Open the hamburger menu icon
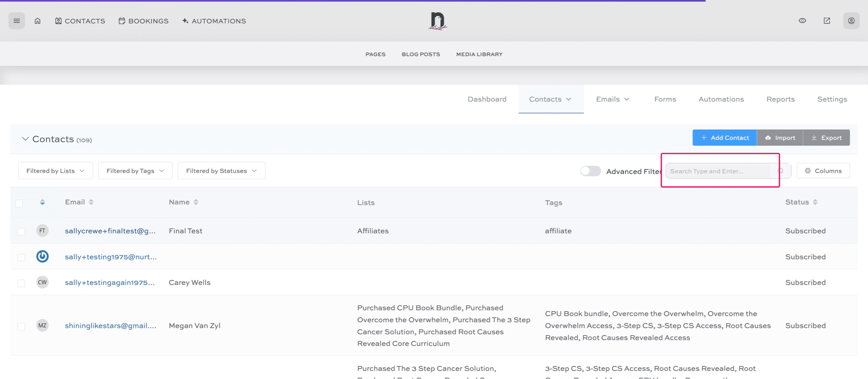 point(17,21)
